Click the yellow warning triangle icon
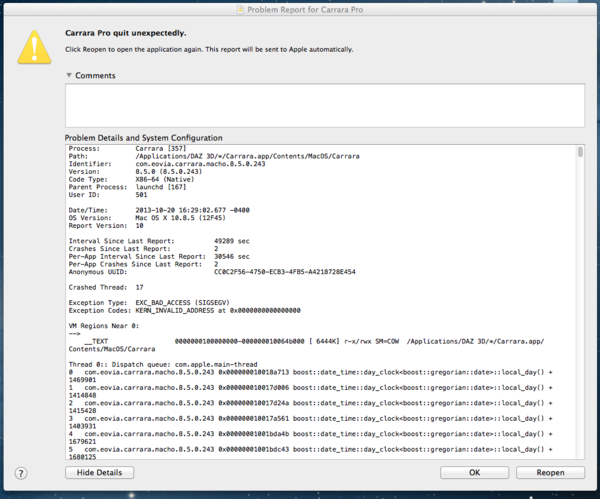The height and width of the screenshot is (499, 600). point(34,47)
